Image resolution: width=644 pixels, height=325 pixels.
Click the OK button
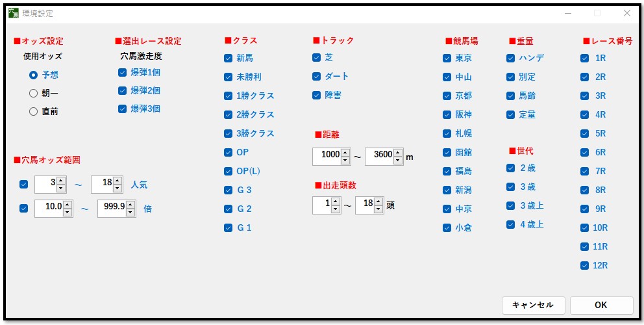click(601, 305)
